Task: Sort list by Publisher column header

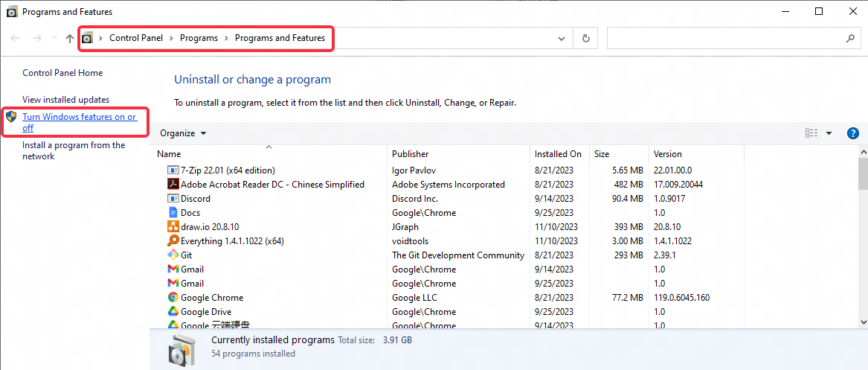Action: 411,154
